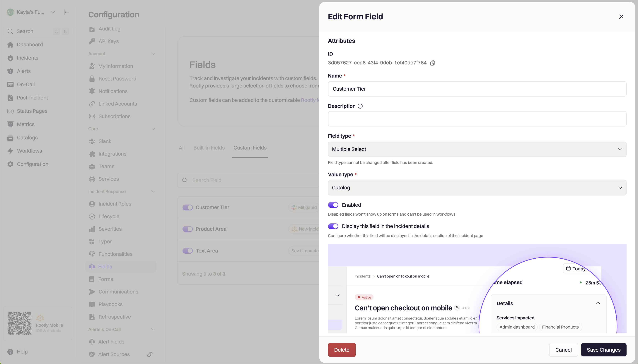
Task: Collapse the Alerts & On-Call section
Action: point(153,329)
